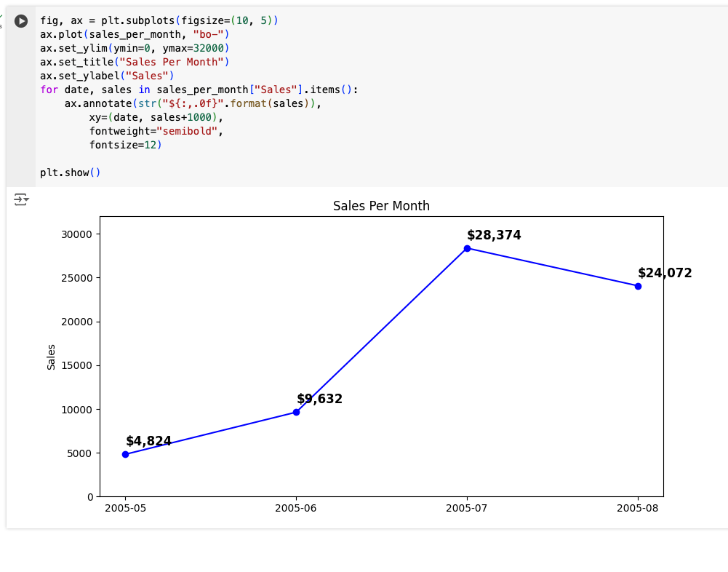Click the 2005-05 x-axis tick label
Image resolution: width=728 pixels, height=572 pixels.
click(x=125, y=508)
